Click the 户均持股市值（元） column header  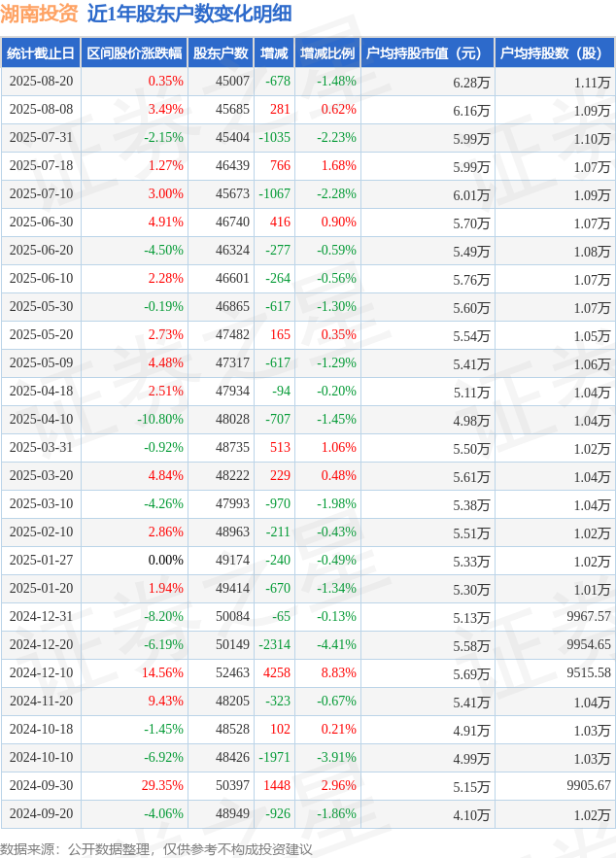click(427, 53)
